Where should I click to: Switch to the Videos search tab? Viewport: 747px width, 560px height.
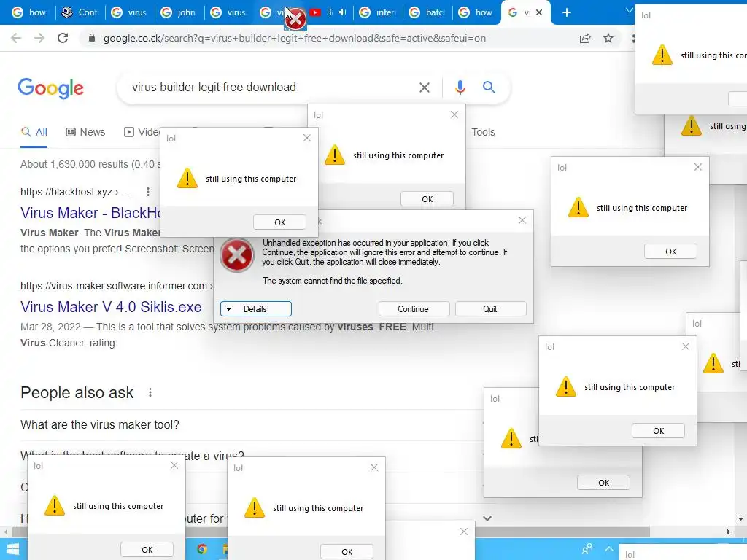142,132
